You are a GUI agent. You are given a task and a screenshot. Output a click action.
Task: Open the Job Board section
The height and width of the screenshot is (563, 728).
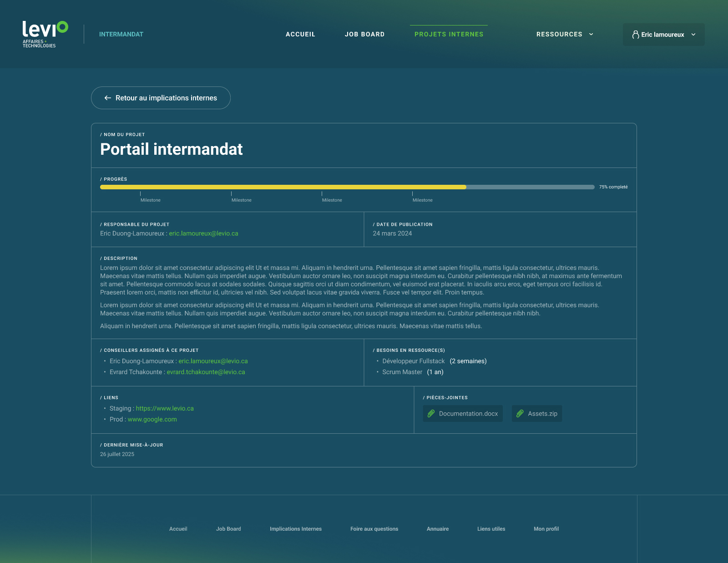[365, 34]
